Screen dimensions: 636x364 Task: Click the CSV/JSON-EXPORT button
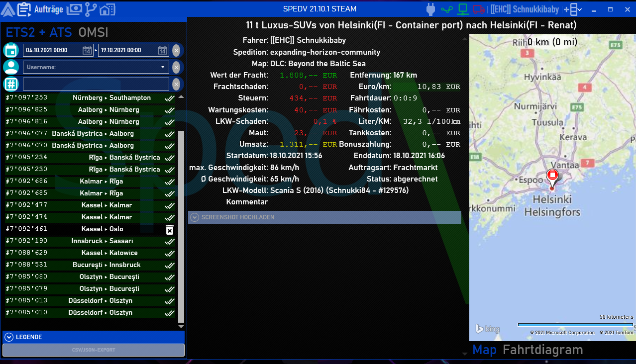point(94,350)
